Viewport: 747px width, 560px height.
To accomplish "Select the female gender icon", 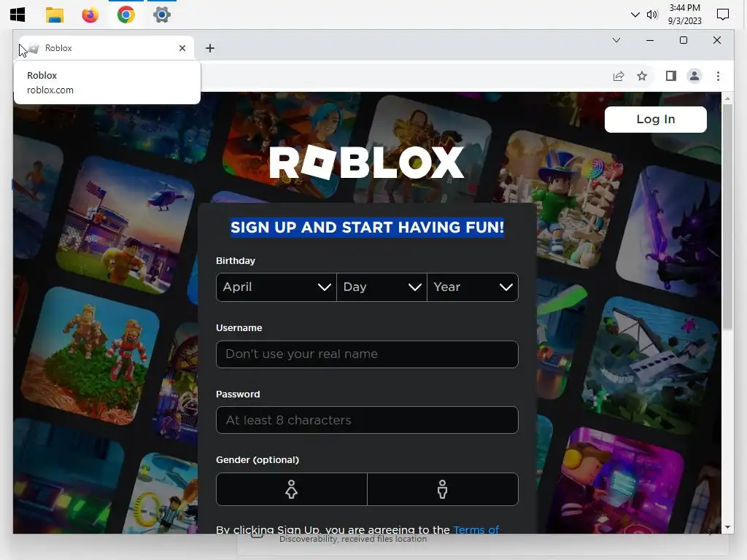I will [292, 489].
